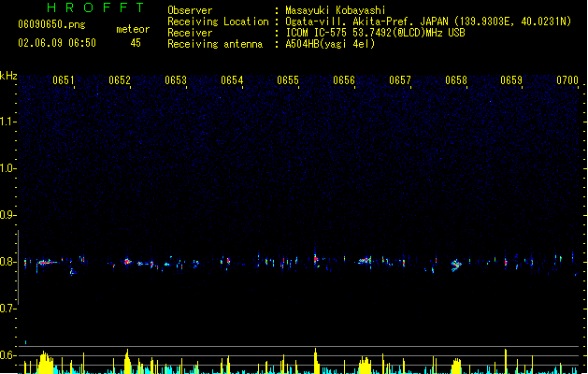Screen dimensions: 588x374
Task: Click the 0653 time marker
Action: (176, 80)
